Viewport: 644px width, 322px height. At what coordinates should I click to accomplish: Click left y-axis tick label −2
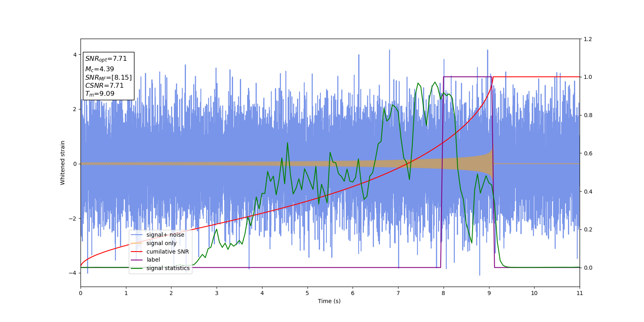[x=73, y=219]
